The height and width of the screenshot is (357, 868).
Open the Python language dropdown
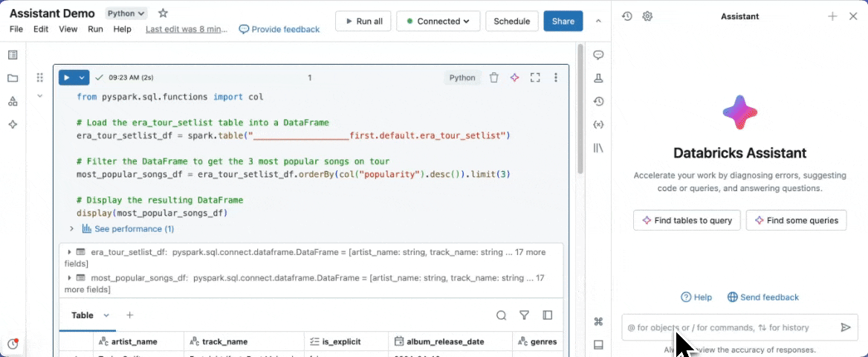click(126, 13)
